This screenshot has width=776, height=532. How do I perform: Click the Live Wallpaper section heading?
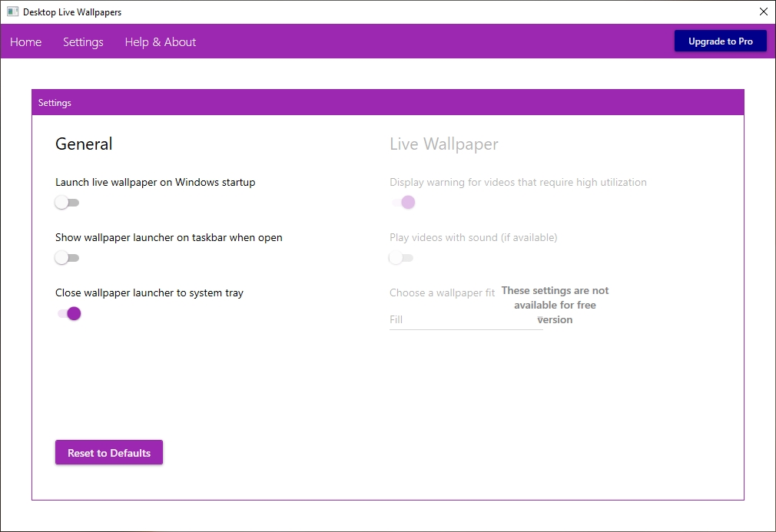click(444, 144)
